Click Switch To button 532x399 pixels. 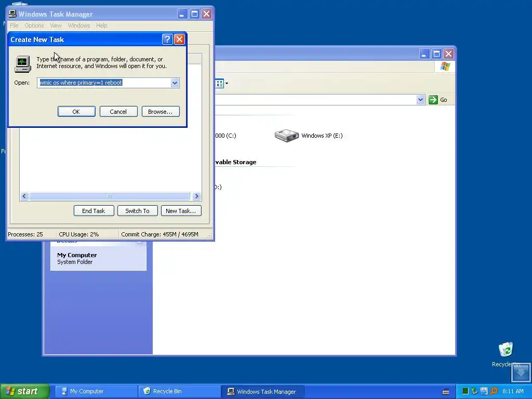pos(137,211)
